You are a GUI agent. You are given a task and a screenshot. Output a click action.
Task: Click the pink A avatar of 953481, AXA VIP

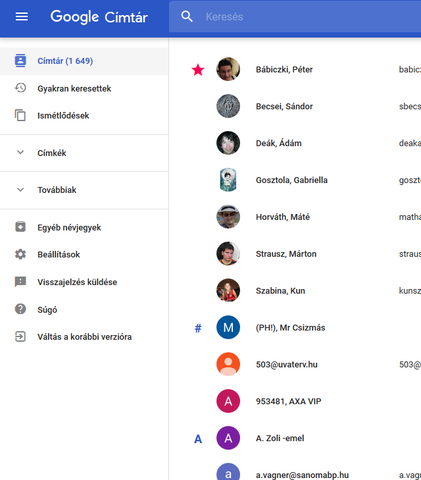pos(228,401)
